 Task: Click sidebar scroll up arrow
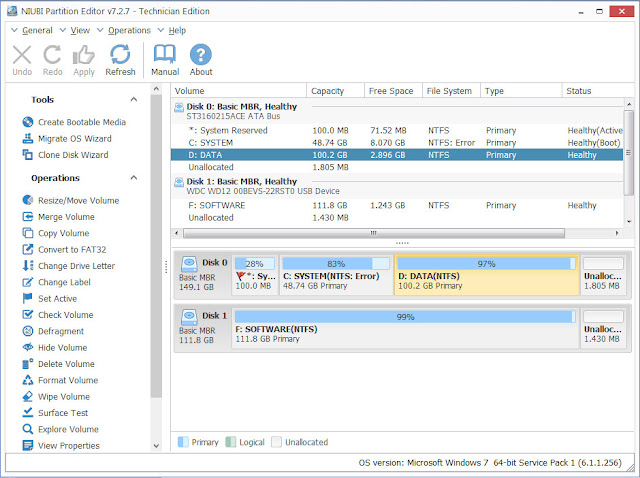[x=156, y=89]
